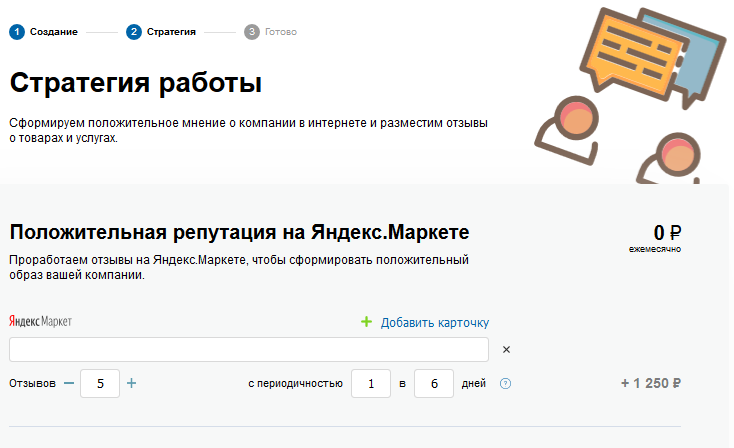Image resolution: width=734 pixels, height=448 pixels.
Task: Click the green plus icon beside Добавить карточку
Action: tap(366, 322)
